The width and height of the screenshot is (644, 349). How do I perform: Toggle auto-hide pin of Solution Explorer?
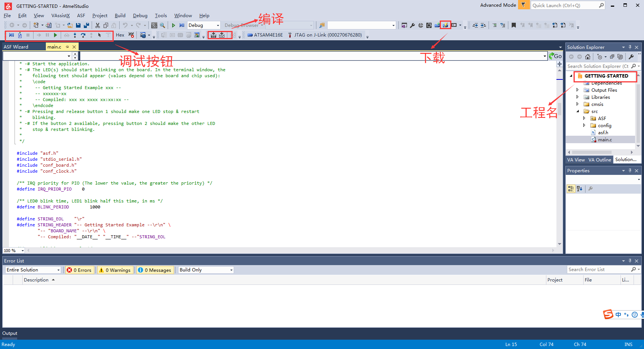click(x=630, y=47)
